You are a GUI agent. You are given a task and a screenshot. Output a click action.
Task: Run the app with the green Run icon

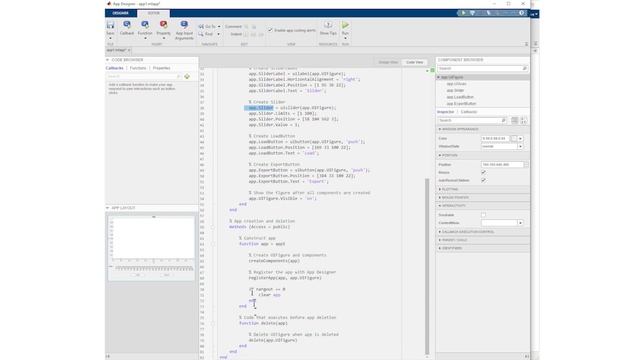345,25
